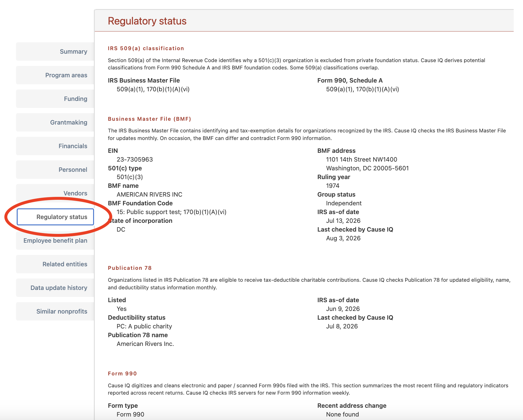Click the Form 990 form type value
This screenshot has height=420, width=523.
130,414
